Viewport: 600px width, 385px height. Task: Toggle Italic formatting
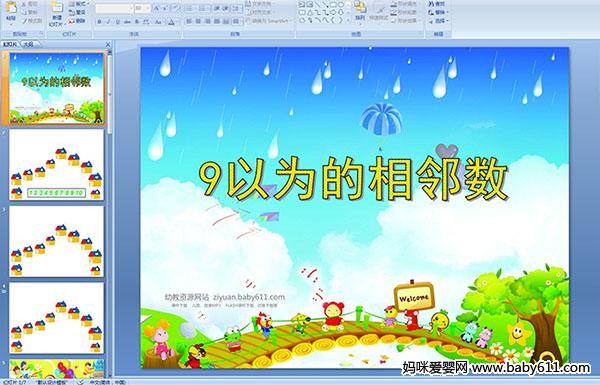[x=109, y=22]
